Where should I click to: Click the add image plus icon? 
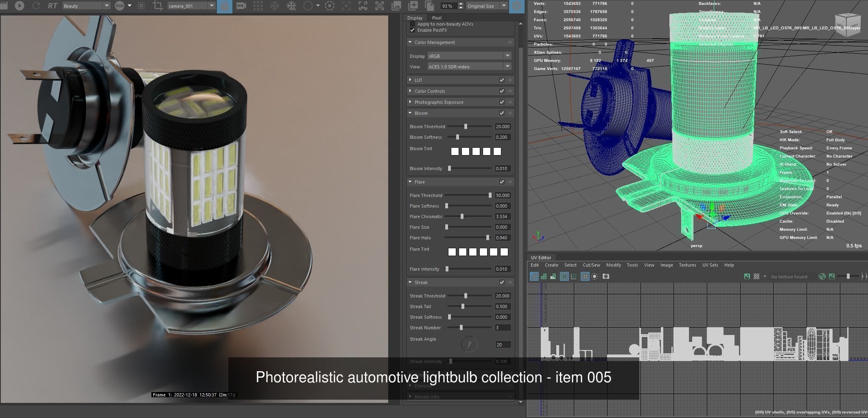413,6
